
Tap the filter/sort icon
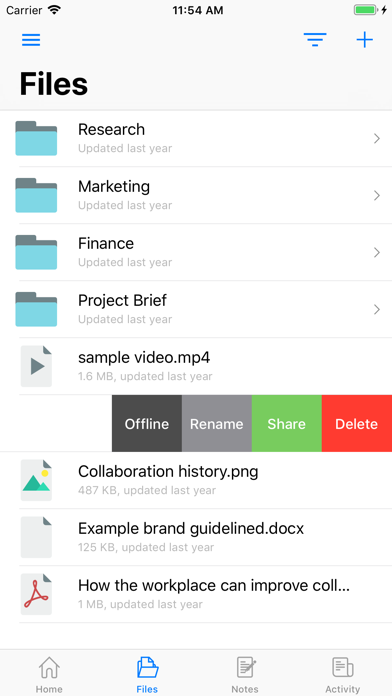tap(315, 40)
